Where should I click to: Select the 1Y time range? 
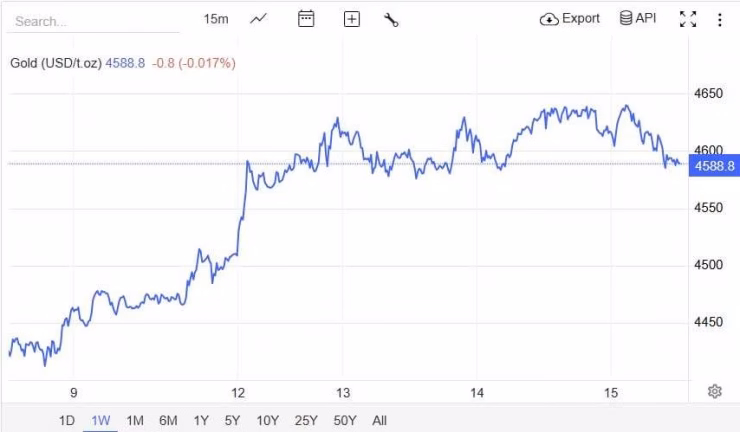pos(201,420)
